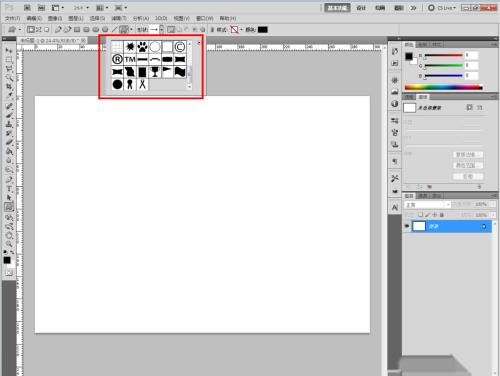This screenshot has width=500, height=376.
Task: Choose the scissors shape in picker
Action: [x=142, y=84]
